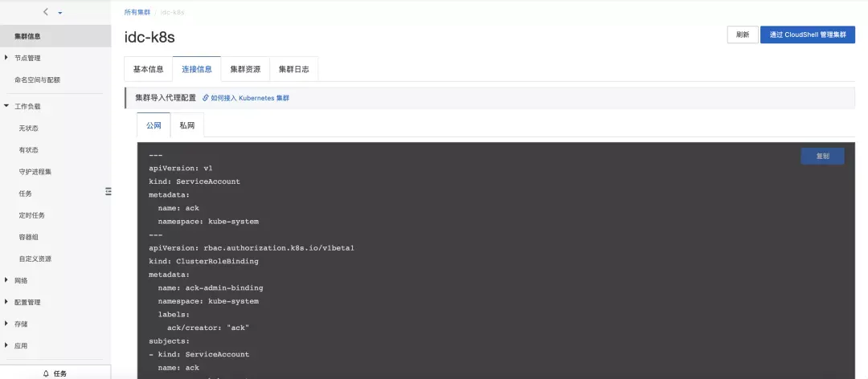Click the idc-k8s page title
Viewport: 868px width, 379px height.
pyautogui.click(x=150, y=36)
